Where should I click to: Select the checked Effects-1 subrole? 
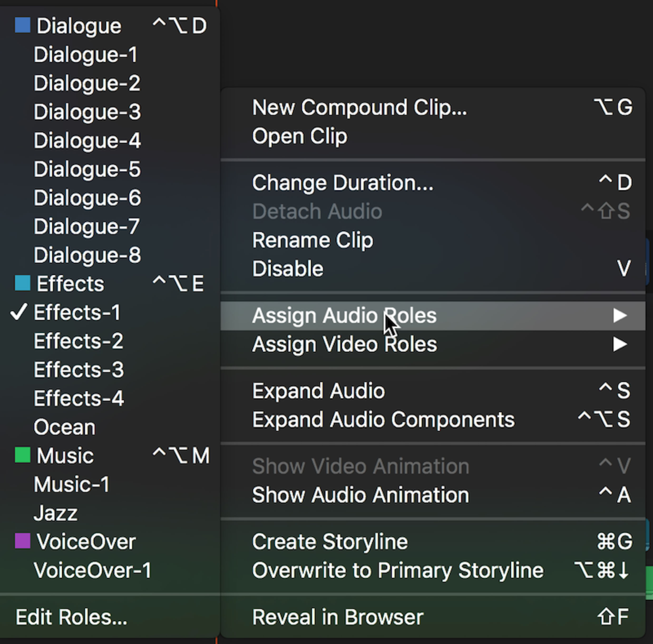(77, 312)
